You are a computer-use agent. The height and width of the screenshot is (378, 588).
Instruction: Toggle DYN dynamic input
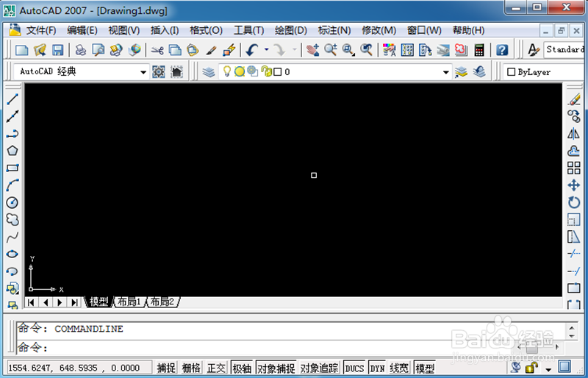[377, 368]
